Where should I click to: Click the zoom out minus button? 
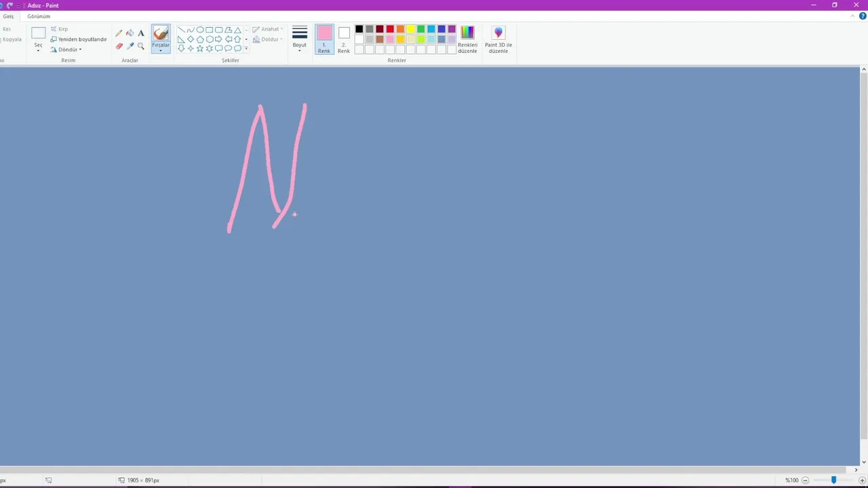pos(805,480)
